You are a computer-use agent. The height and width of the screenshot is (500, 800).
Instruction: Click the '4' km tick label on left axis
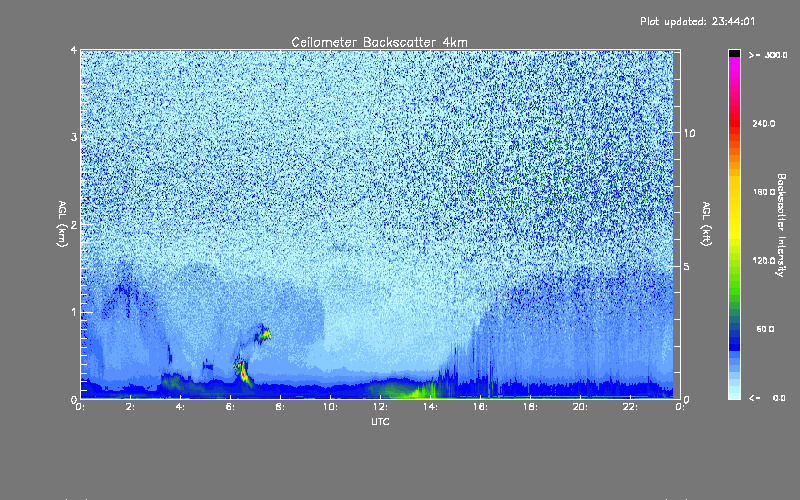[x=74, y=50]
